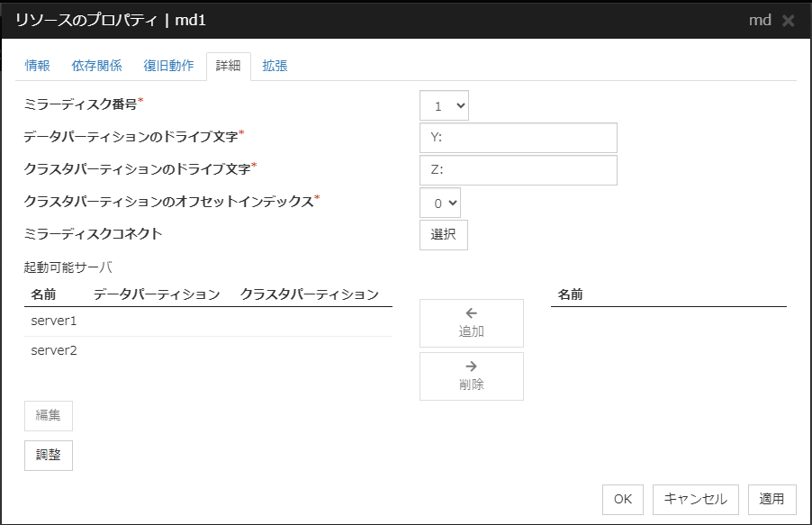Switch to the 拡張 tab

coord(274,66)
